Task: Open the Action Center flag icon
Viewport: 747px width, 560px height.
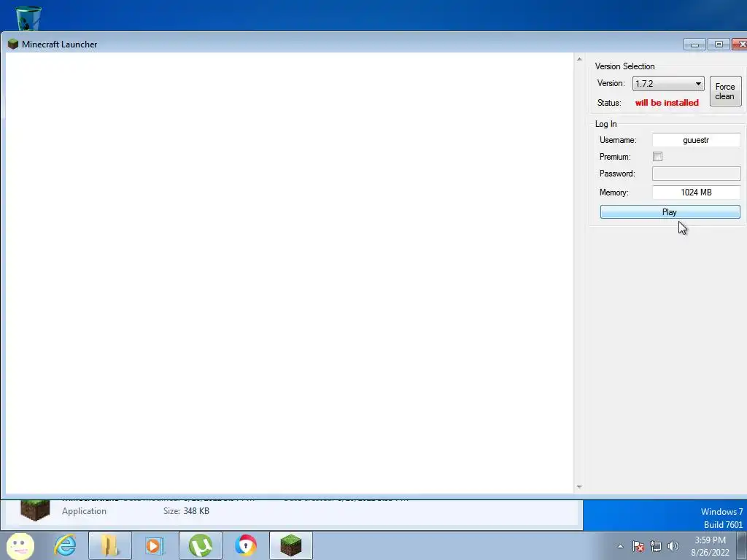Action: pyautogui.click(x=638, y=546)
